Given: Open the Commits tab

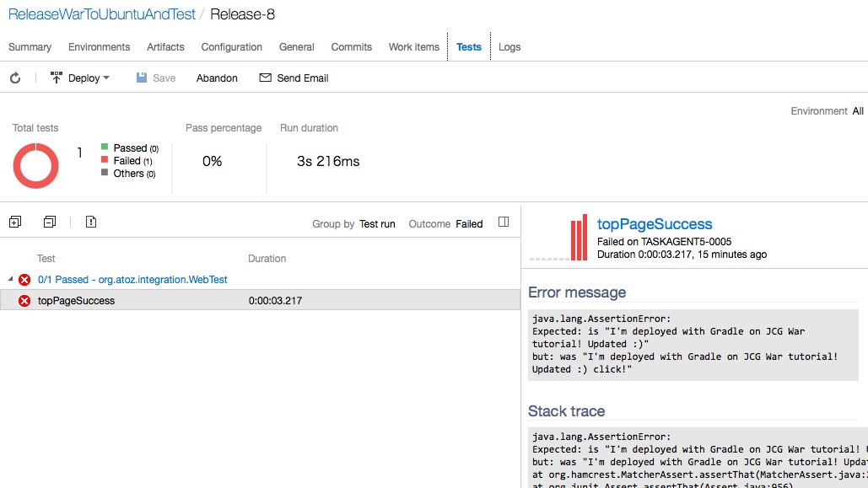Looking at the screenshot, I should coord(352,47).
